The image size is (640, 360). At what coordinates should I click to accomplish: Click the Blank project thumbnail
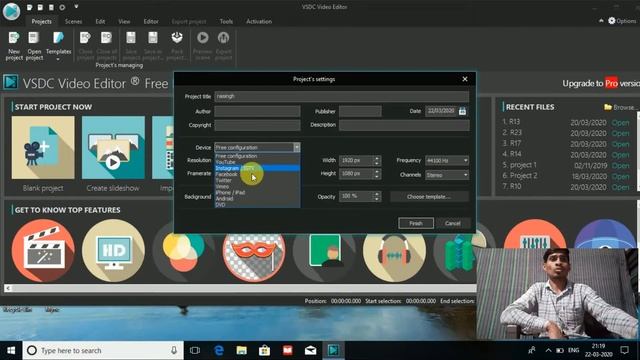[43, 147]
